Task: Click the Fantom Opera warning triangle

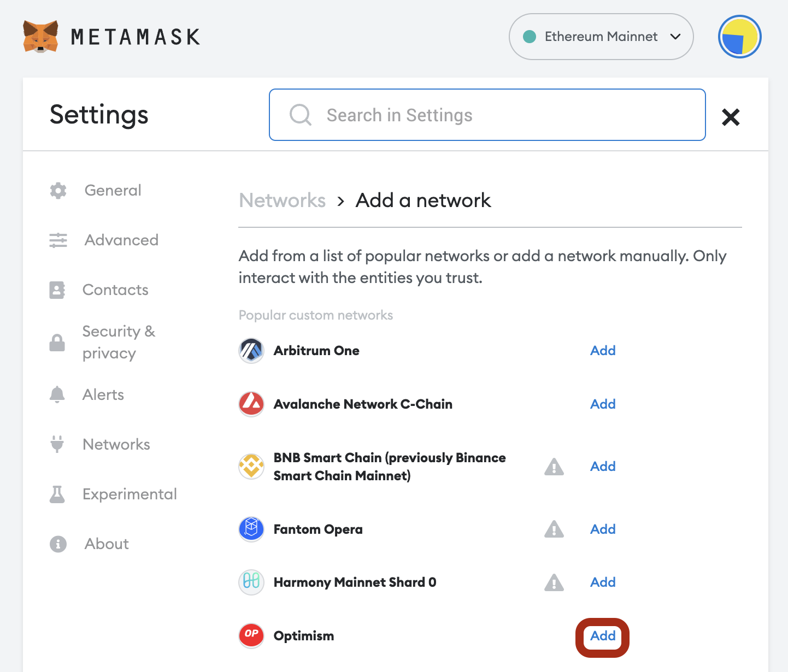Action: [x=554, y=529]
